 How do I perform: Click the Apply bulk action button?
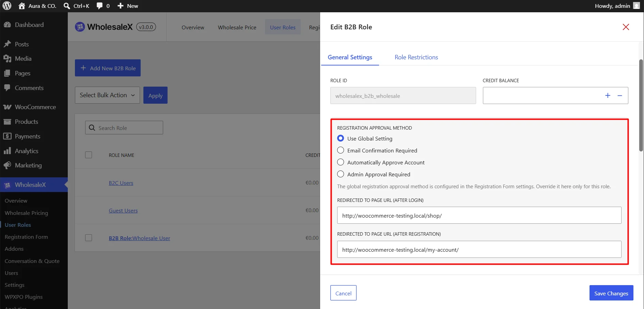[155, 95]
